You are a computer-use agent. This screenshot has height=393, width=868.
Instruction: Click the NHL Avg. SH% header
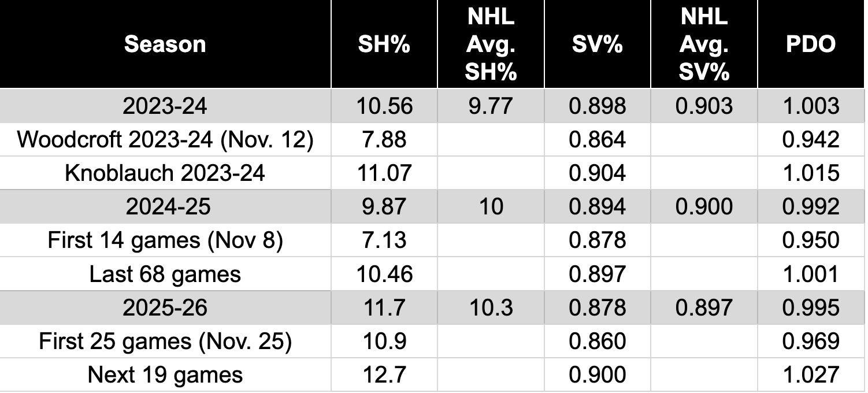click(491, 45)
